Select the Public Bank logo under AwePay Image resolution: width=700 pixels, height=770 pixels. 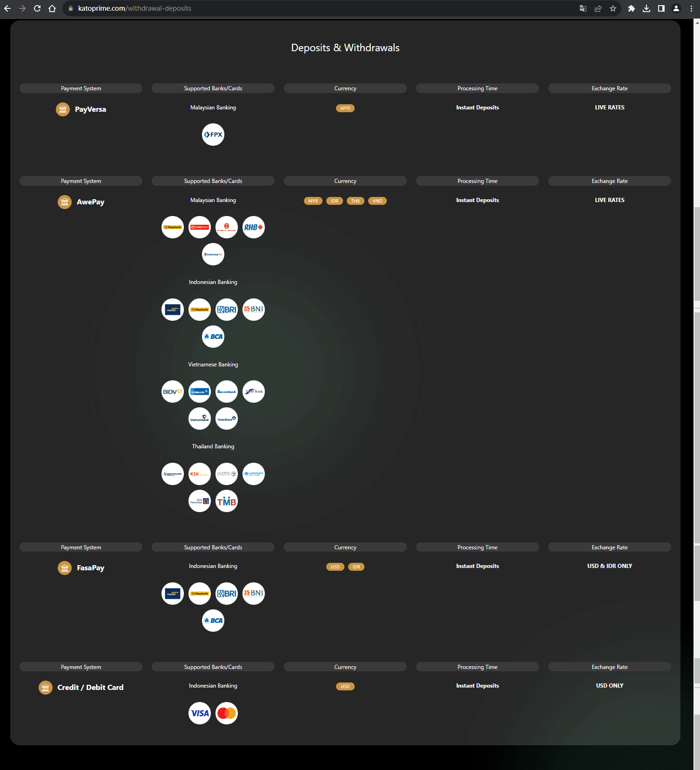coord(227,227)
